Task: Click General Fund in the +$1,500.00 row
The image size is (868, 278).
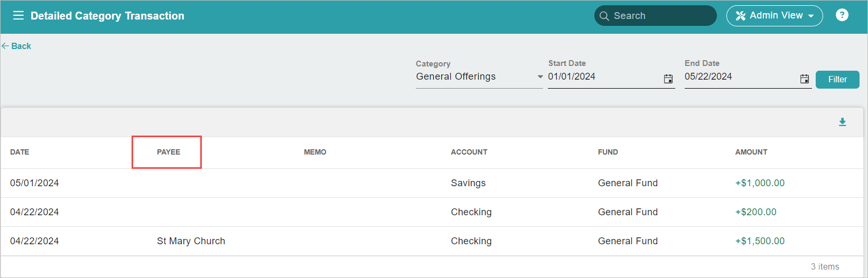Action: pos(628,241)
